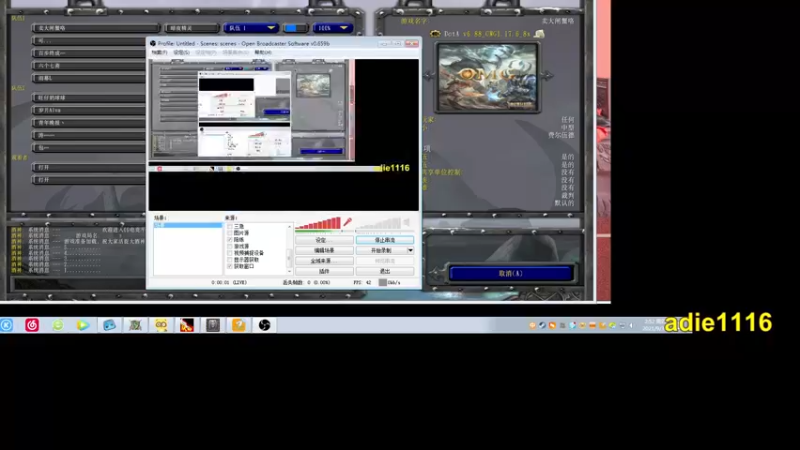The height and width of the screenshot is (450, 800).
Task: Open the greyed fourth menu in the OBS menu bar
Action: pos(236,53)
